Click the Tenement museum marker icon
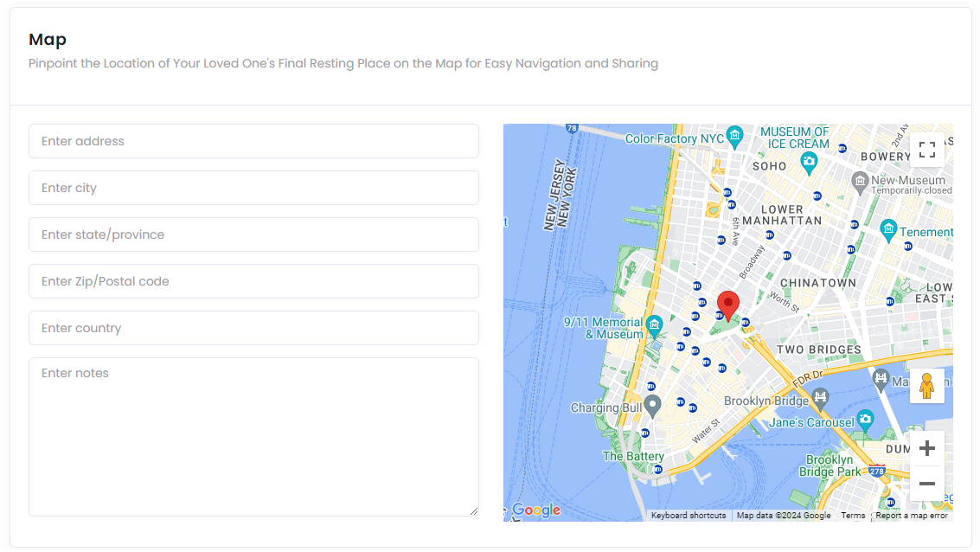The image size is (980, 552). 888,230
